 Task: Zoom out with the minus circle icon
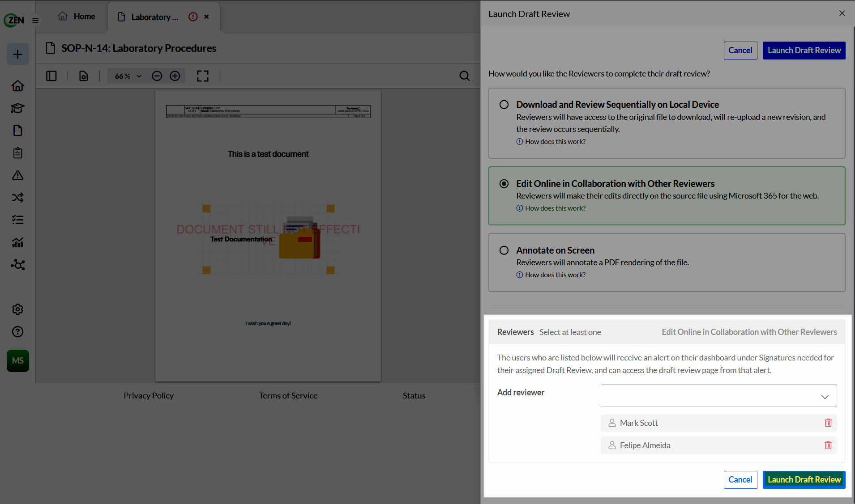point(157,76)
